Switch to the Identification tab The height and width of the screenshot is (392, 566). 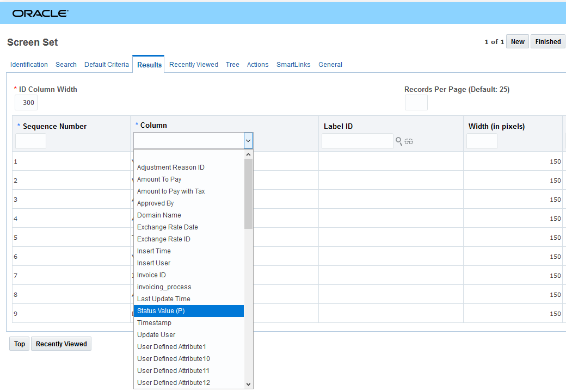click(x=29, y=65)
